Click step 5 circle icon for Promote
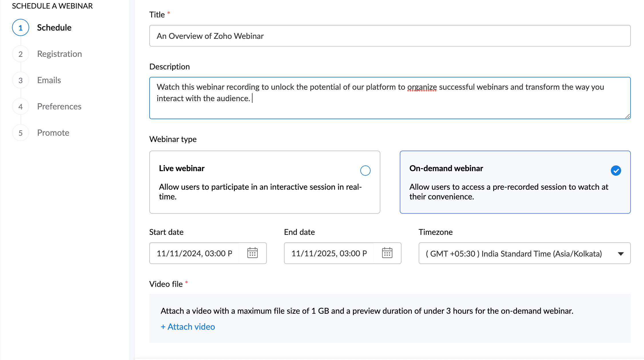 click(x=21, y=133)
